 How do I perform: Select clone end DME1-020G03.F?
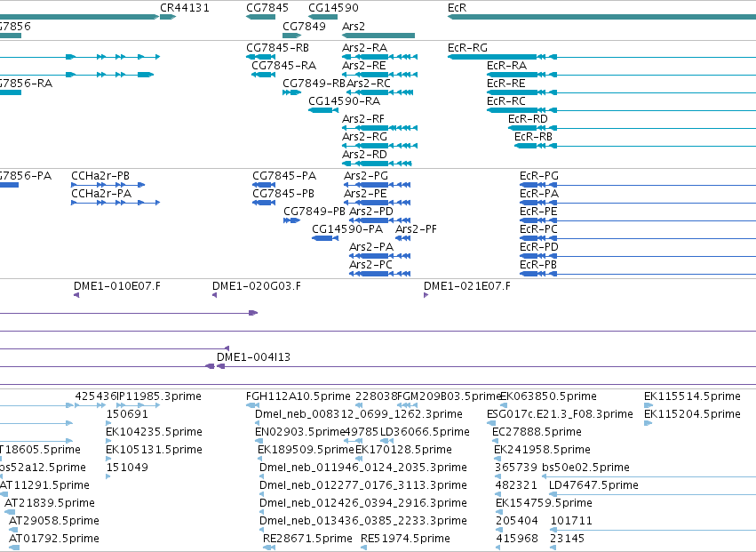[257, 286]
